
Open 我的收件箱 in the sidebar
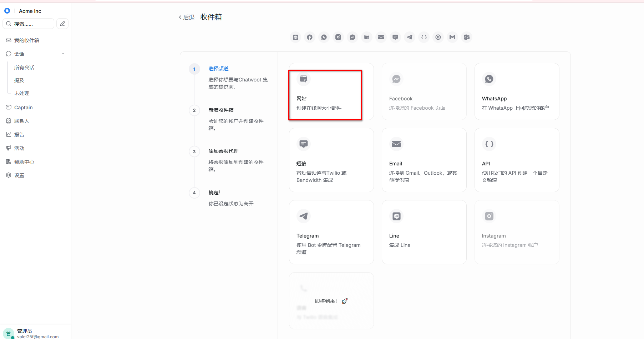click(27, 40)
